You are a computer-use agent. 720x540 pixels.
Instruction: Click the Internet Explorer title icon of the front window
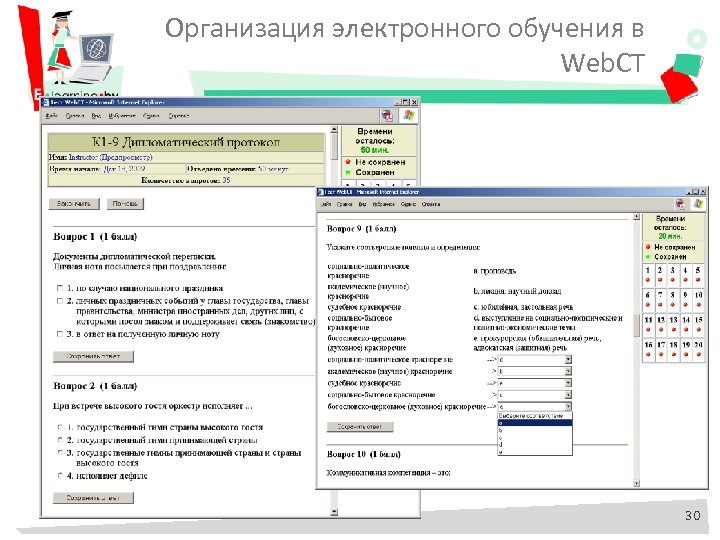pyautogui.click(x=321, y=192)
